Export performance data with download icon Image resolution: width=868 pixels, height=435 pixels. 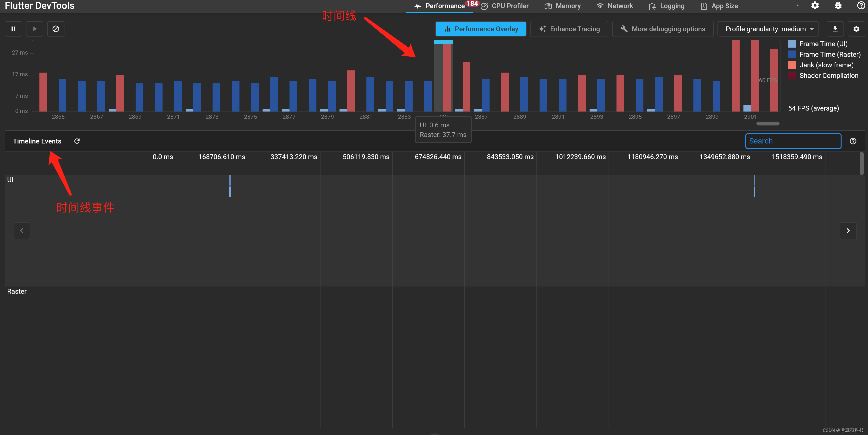point(835,29)
